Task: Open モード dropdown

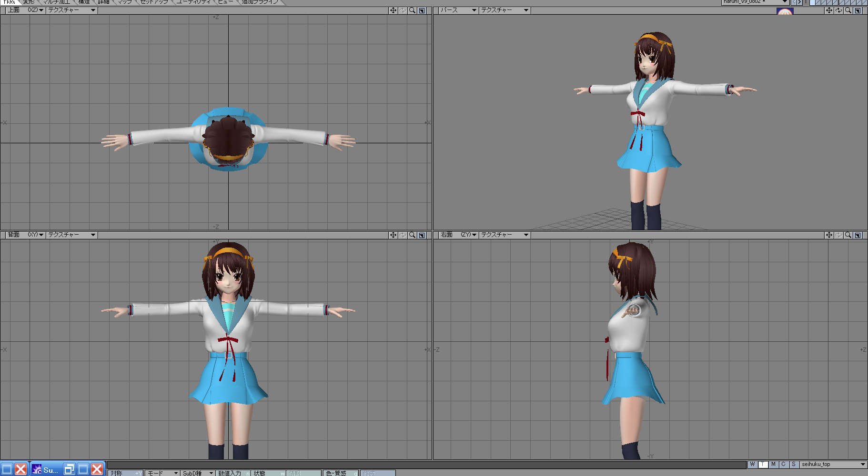Action: point(162,473)
